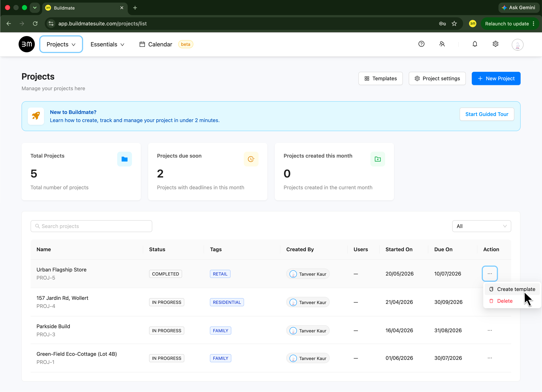Screen dimensions: 542x392
Task: Click the RETAIL tag
Action: tap(220, 274)
